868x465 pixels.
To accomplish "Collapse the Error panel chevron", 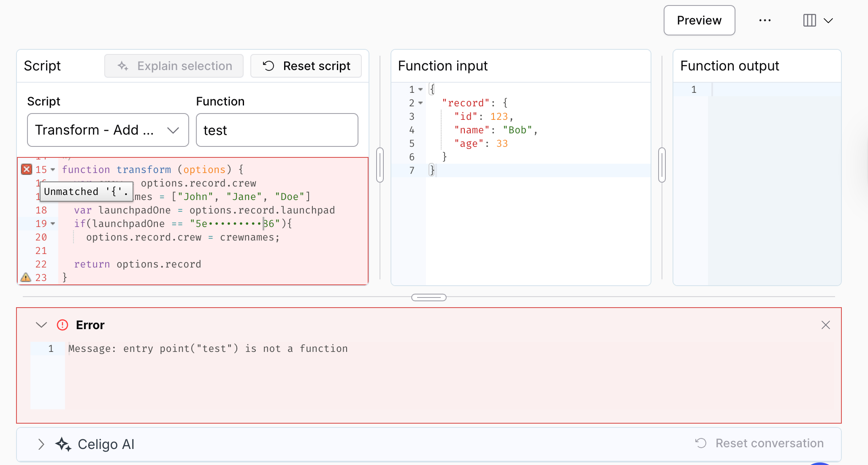I will pos(41,325).
